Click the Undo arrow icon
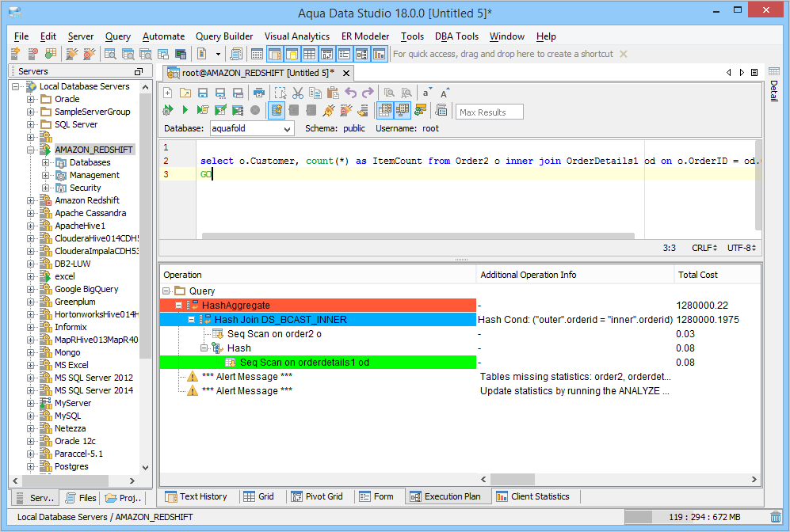The height and width of the screenshot is (532, 790). 351,93
